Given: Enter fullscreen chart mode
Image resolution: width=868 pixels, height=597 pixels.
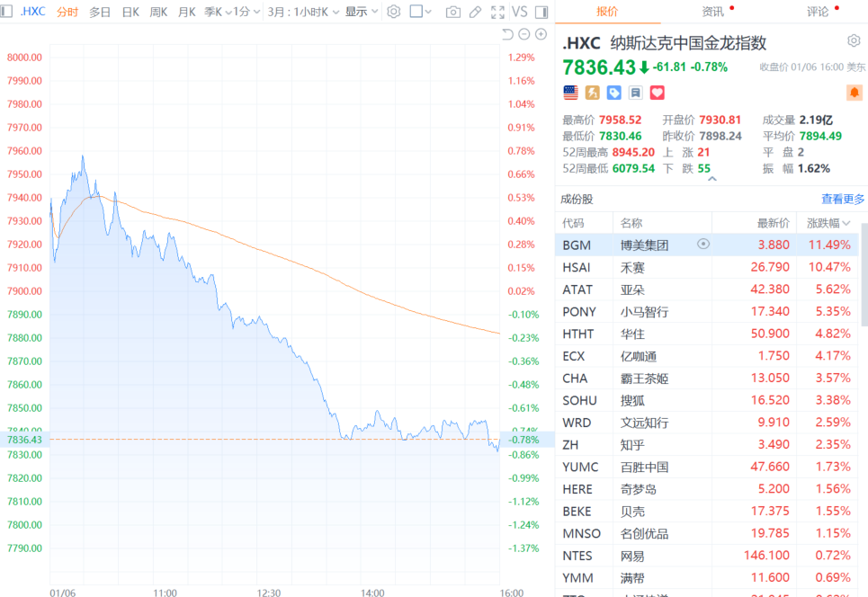Looking at the screenshot, I should point(497,12).
